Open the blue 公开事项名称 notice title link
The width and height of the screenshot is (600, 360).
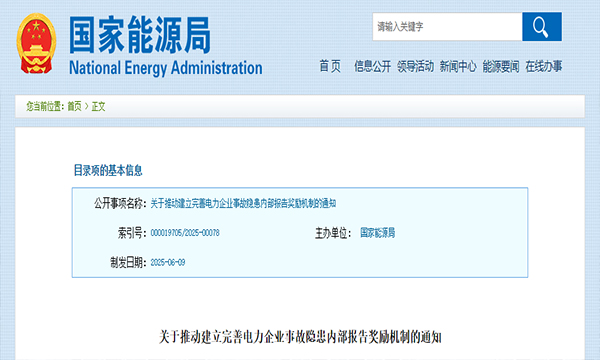(x=243, y=203)
